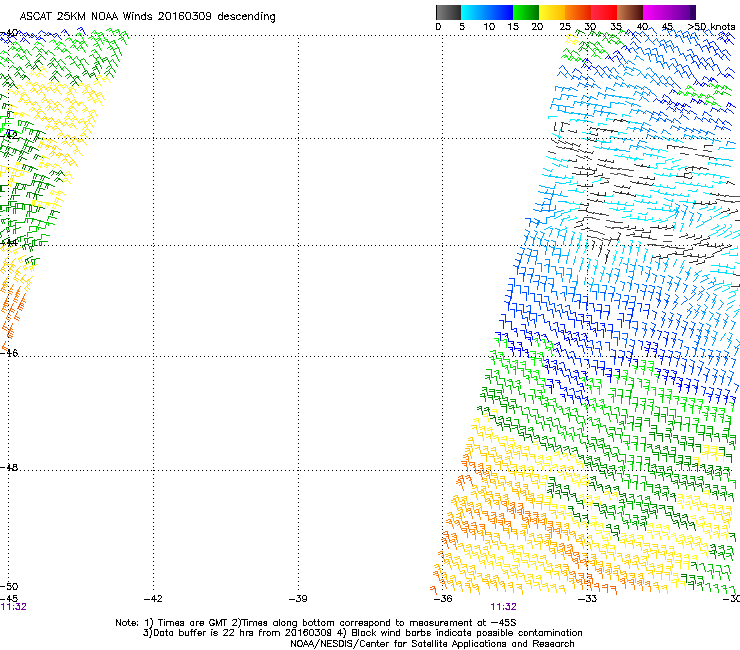The image size is (740, 650).
Task: Select the brown 35-40 knot legend color
Action: pyautogui.click(x=630, y=12)
